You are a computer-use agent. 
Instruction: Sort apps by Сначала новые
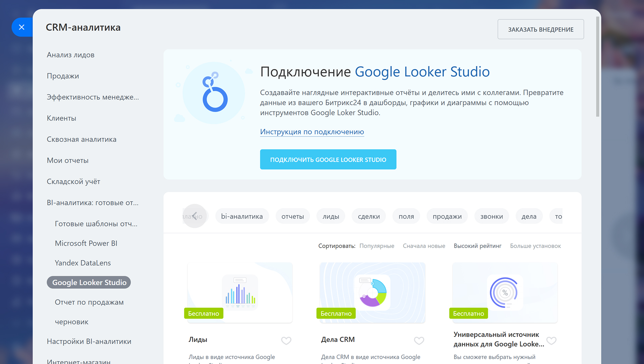click(x=424, y=246)
